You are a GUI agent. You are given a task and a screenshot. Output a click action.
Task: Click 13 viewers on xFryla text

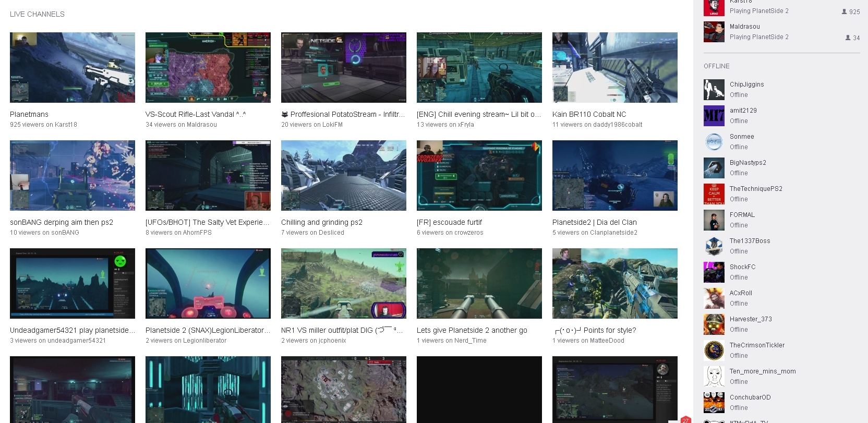[445, 125]
